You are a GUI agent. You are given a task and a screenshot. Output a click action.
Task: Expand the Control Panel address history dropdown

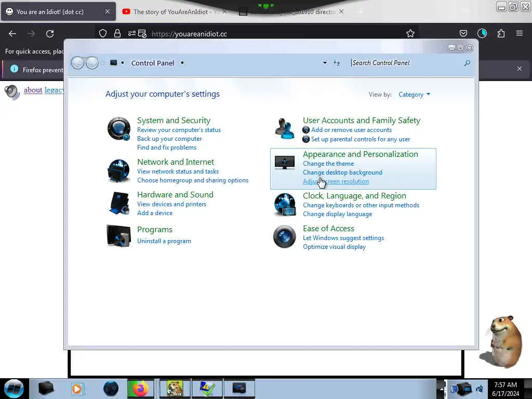(325, 63)
